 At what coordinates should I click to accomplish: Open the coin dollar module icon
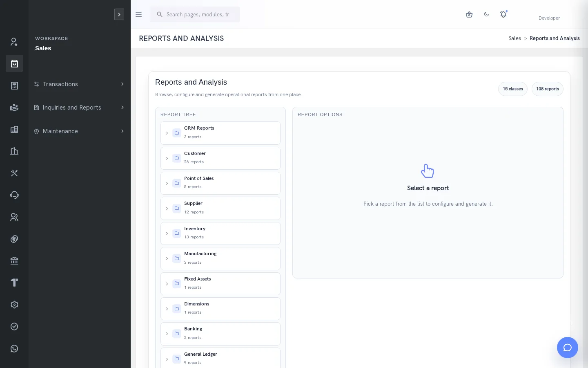pos(14,239)
